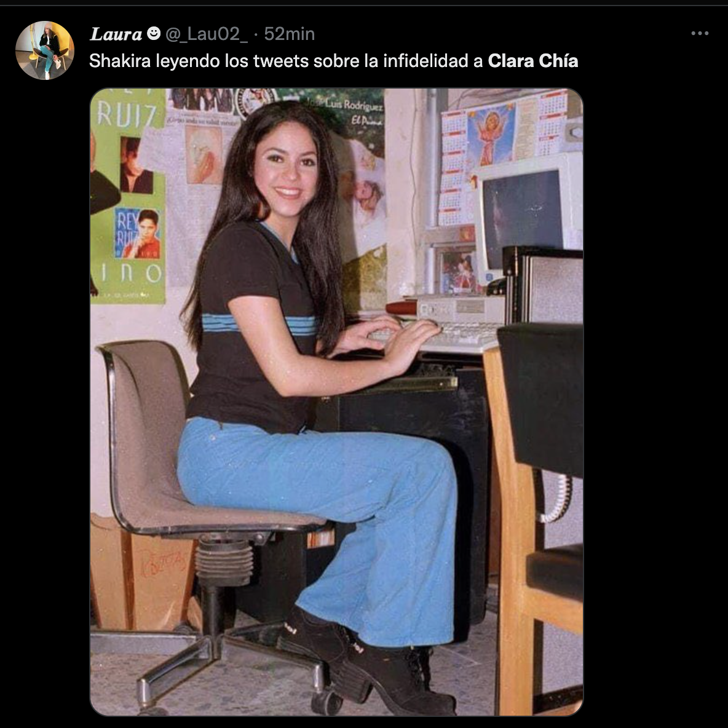Viewport: 728px width, 728px height.
Task: Visit the @_Lau02_ handle link
Action: tap(206, 34)
